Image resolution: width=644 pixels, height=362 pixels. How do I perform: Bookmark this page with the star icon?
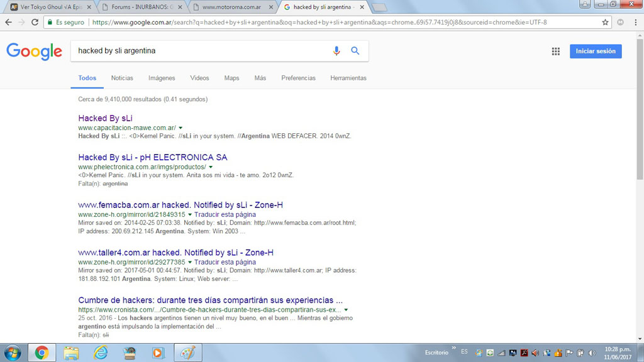(x=605, y=22)
